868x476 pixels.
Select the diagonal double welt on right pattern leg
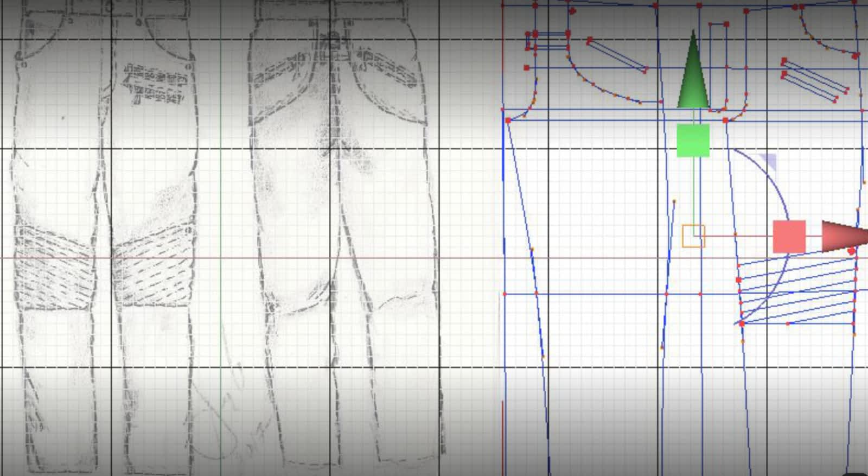[x=815, y=80]
